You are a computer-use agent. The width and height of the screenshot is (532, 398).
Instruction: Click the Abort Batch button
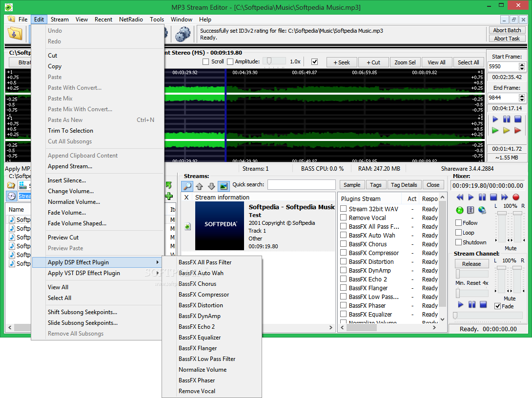pos(507,30)
